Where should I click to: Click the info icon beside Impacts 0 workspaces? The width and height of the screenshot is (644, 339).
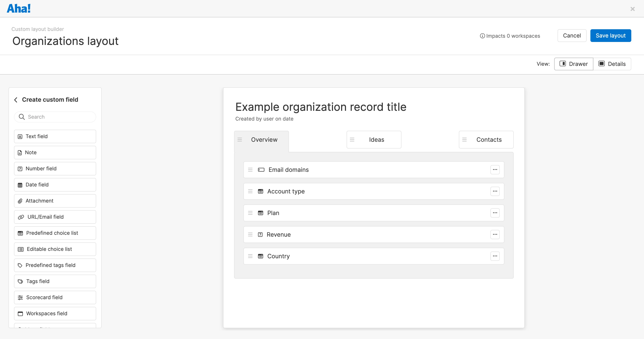tap(482, 36)
